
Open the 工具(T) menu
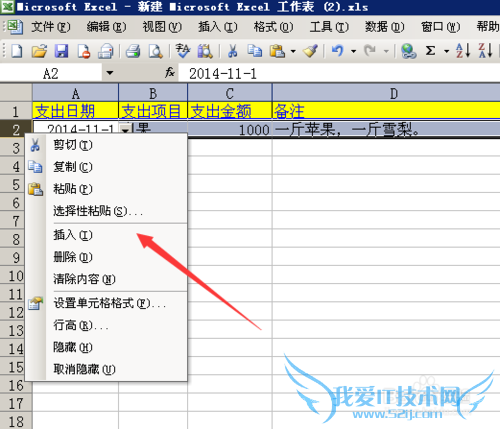(x=329, y=27)
